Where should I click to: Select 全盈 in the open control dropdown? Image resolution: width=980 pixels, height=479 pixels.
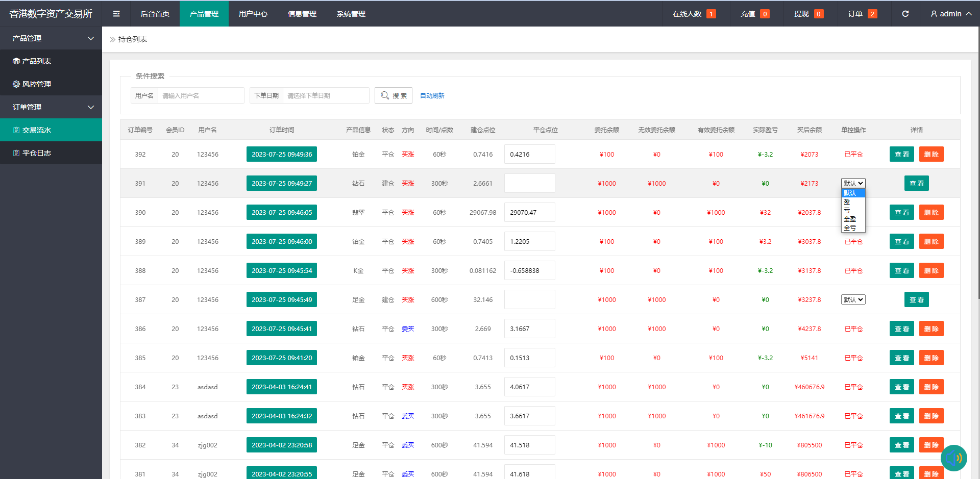click(850, 220)
